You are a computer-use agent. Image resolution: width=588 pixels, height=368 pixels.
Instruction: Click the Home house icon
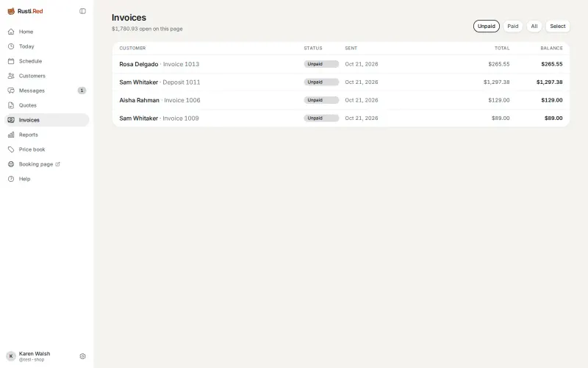tap(11, 32)
